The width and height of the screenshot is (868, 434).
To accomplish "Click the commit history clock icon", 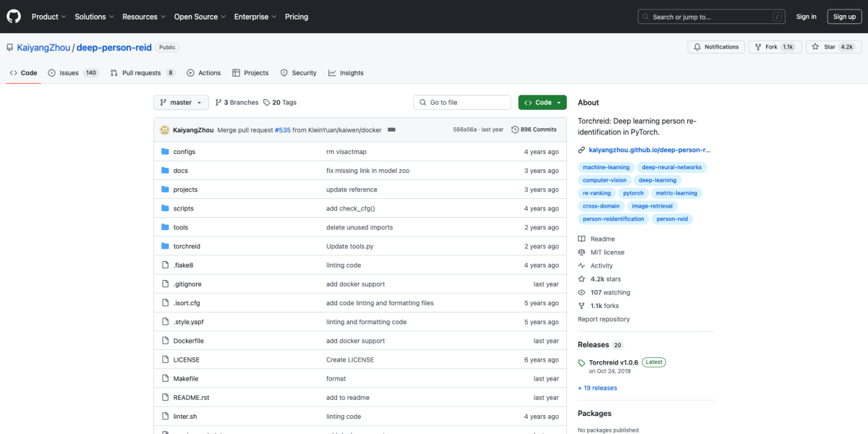I will 515,129.
